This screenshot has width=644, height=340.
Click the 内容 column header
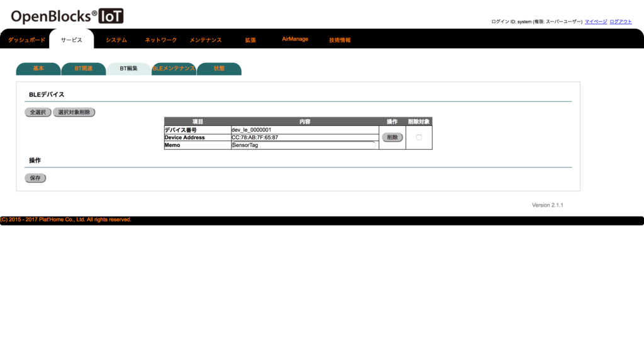(305, 122)
